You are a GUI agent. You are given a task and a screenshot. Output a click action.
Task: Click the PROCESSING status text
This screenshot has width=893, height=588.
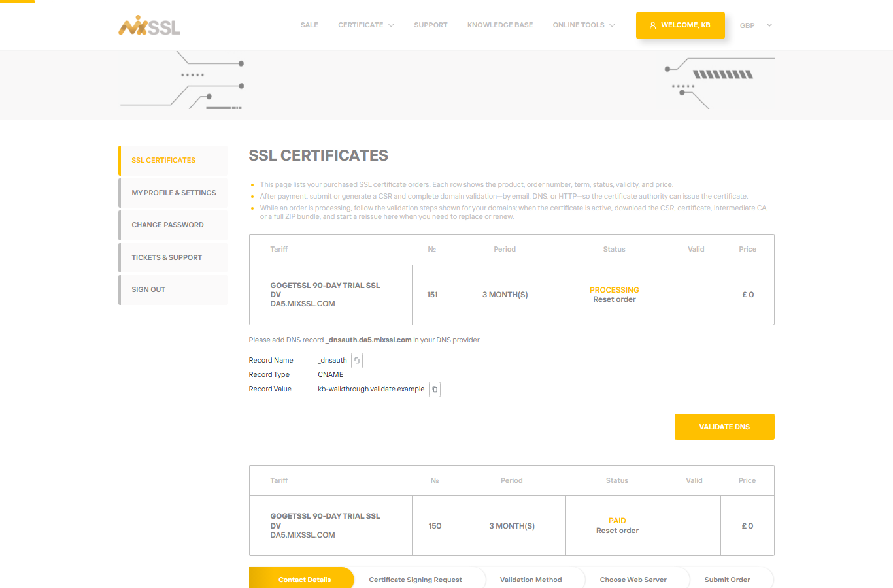pos(615,290)
